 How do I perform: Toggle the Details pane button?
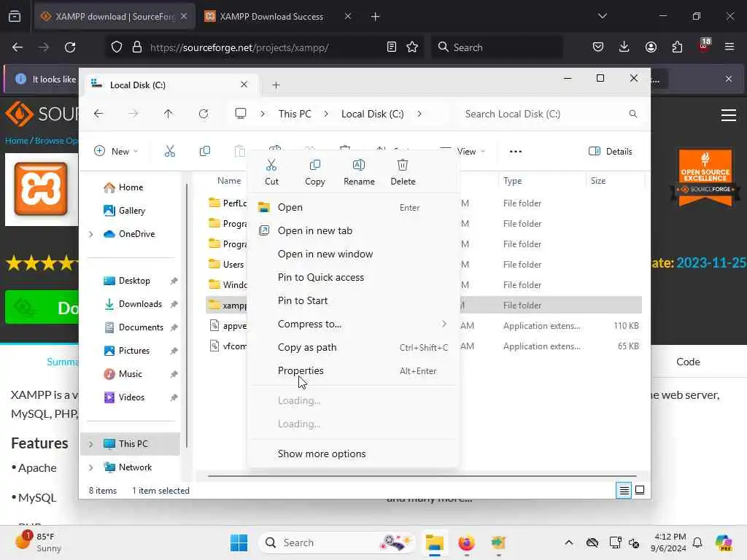pyautogui.click(x=611, y=152)
